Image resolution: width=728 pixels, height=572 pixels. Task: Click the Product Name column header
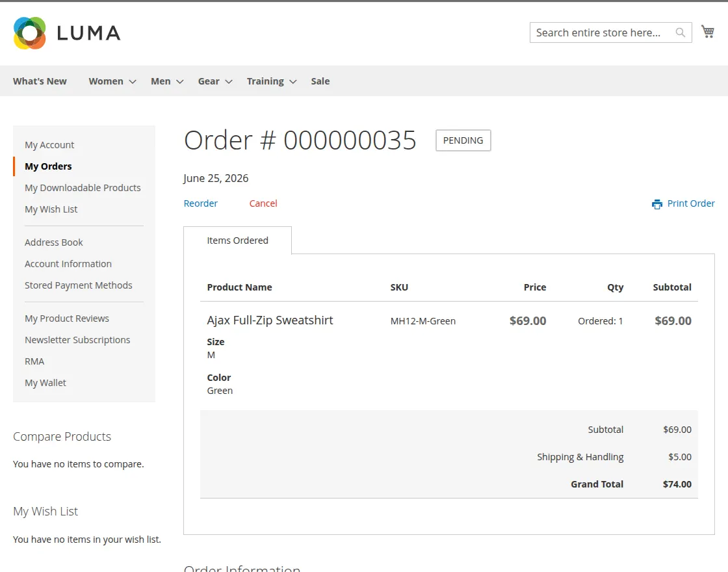240,287
